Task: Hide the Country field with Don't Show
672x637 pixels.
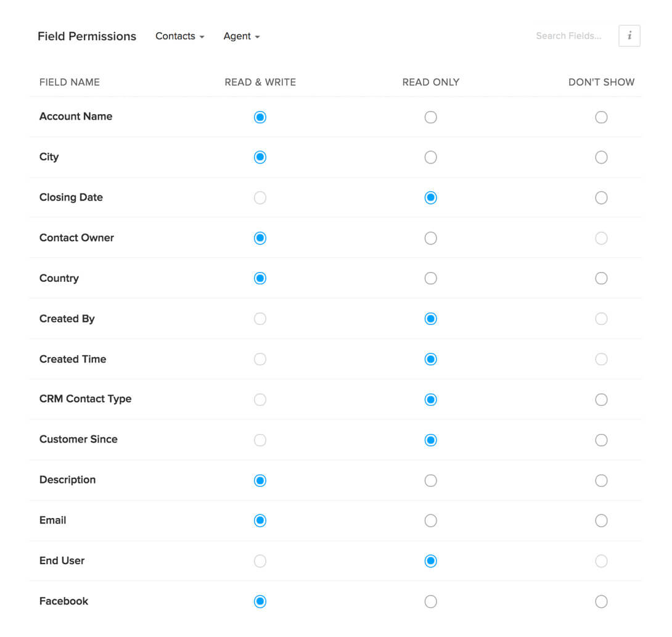Action: [x=601, y=279]
